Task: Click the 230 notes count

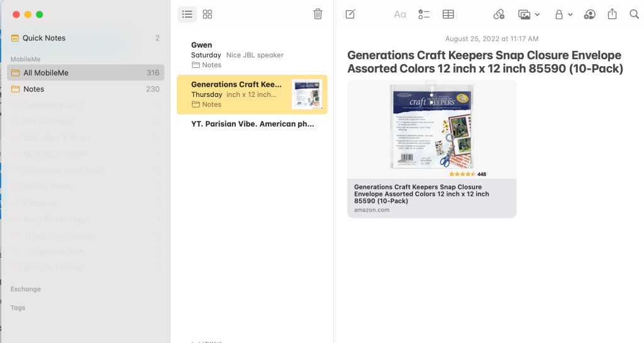Action: pos(153,89)
